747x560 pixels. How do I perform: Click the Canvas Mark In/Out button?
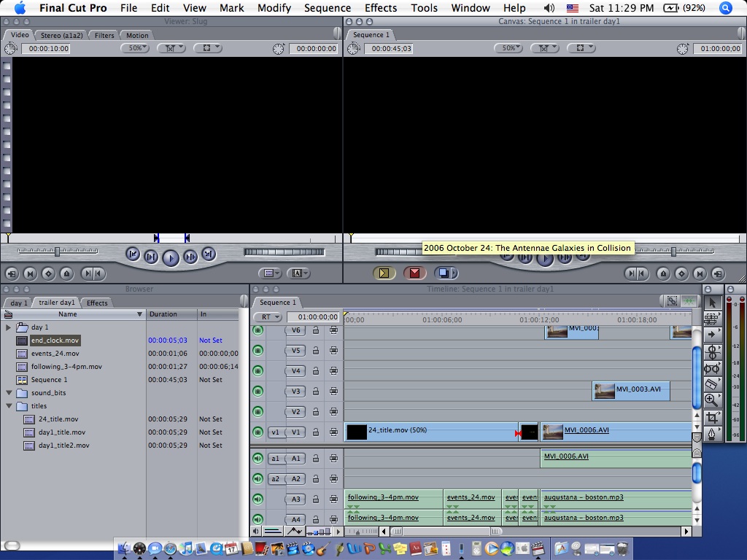coord(636,273)
